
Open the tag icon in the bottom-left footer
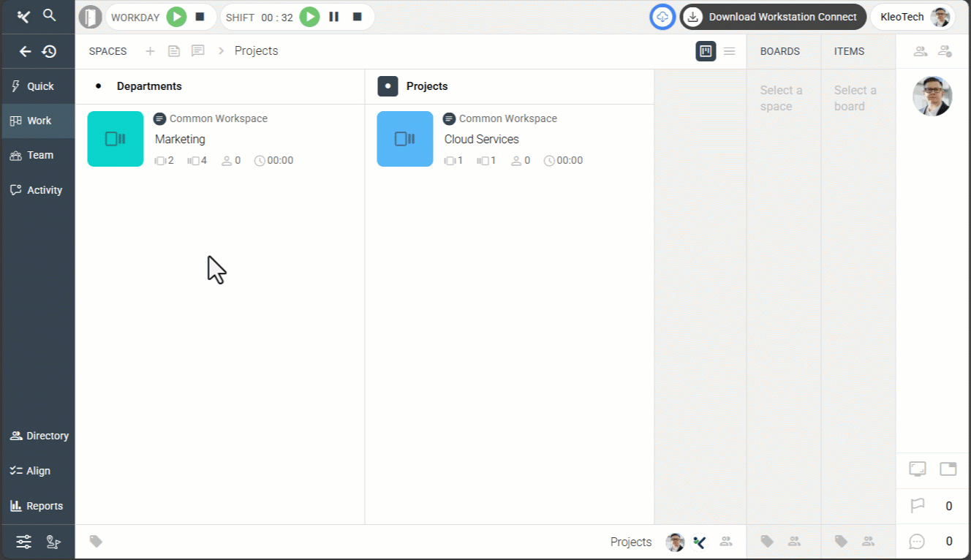96,541
